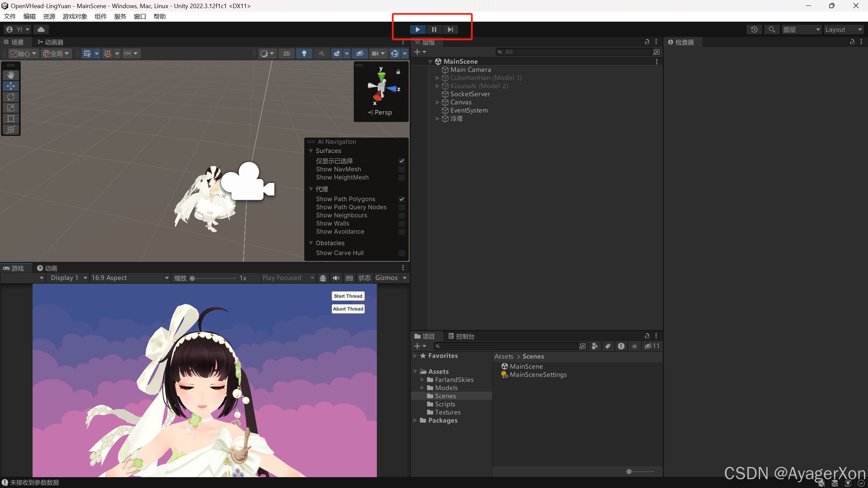Open the 文件 menu
This screenshot has width=868, height=488.
click(x=10, y=16)
